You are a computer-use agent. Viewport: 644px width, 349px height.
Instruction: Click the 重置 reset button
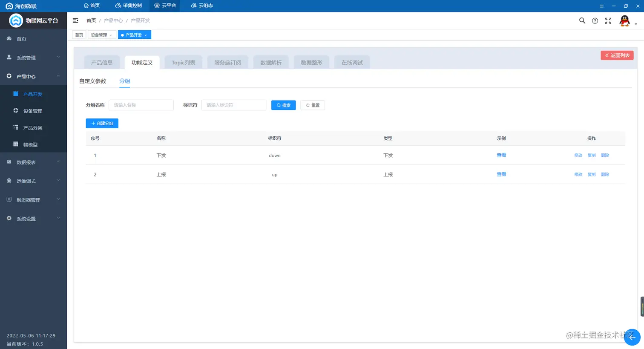pyautogui.click(x=313, y=105)
